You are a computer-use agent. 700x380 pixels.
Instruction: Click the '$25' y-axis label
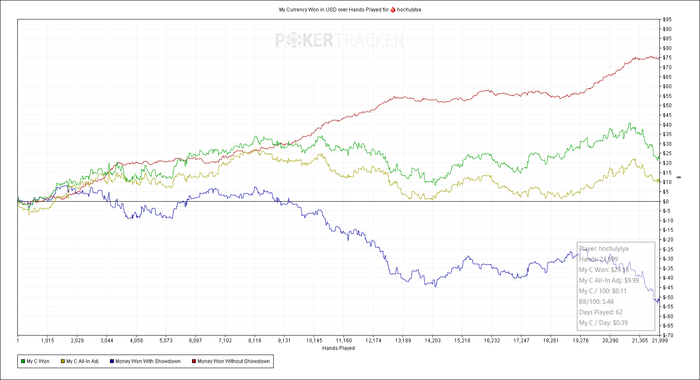pos(668,154)
